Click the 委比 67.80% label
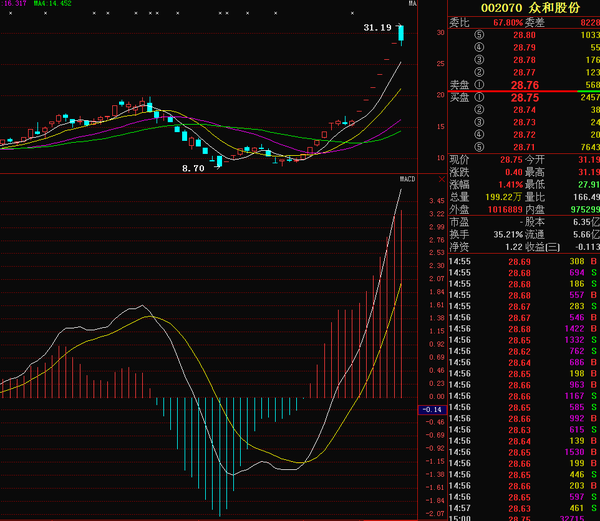 [486, 23]
